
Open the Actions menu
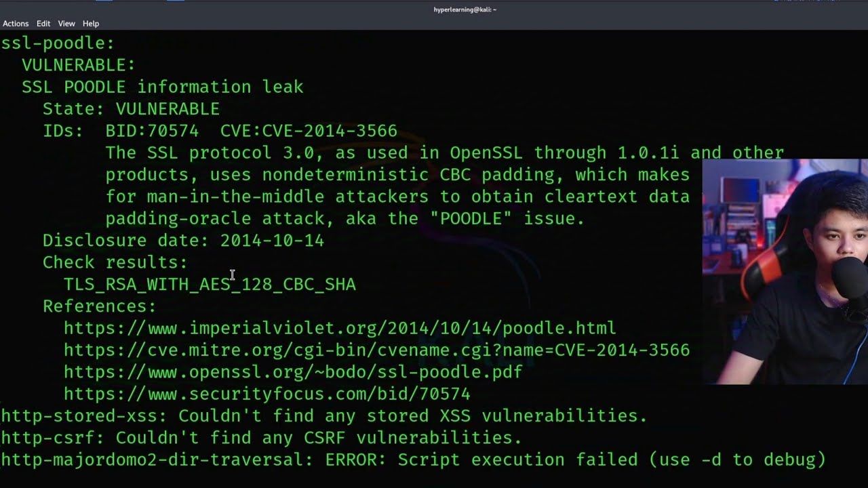(x=16, y=24)
